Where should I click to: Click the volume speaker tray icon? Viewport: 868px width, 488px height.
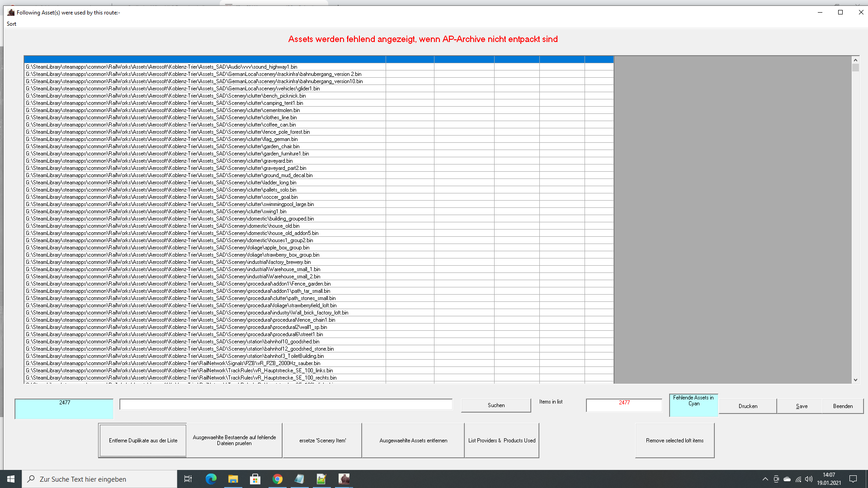809,479
